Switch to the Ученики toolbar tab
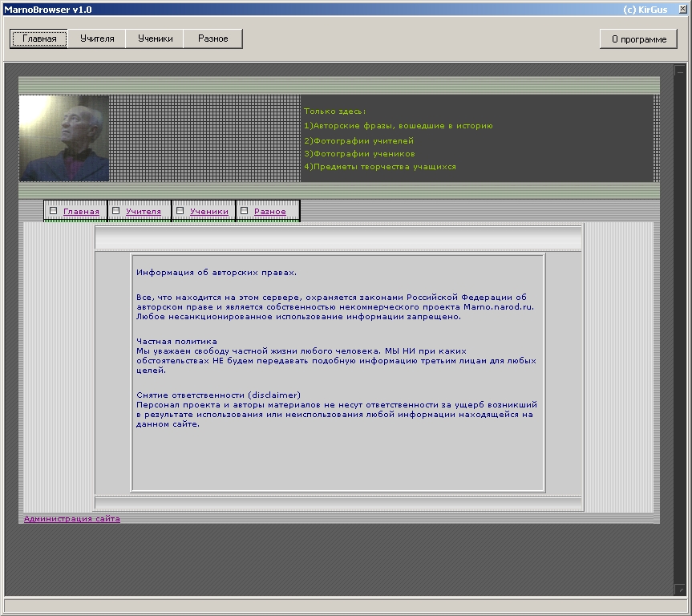692x616 pixels. pyautogui.click(x=155, y=38)
